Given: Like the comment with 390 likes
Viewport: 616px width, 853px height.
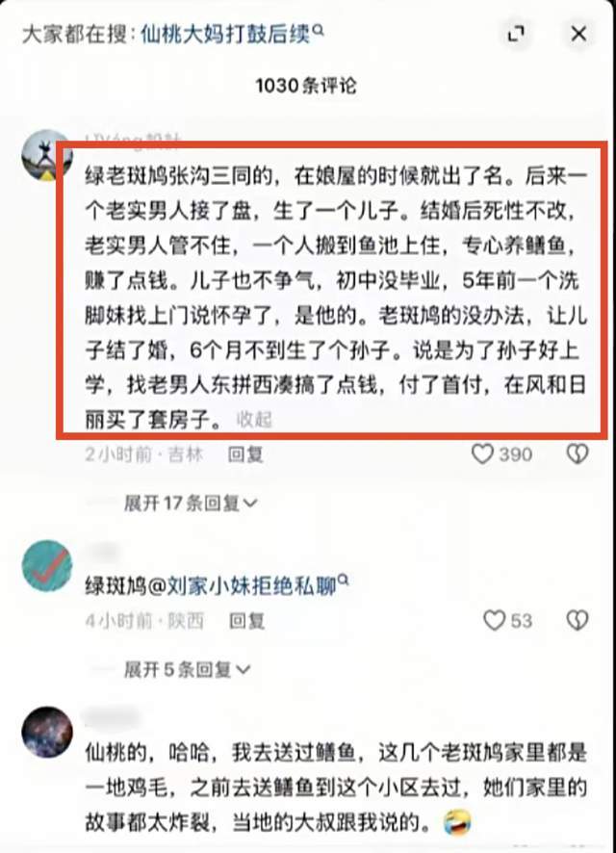Looking at the screenshot, I should point(482,453).
